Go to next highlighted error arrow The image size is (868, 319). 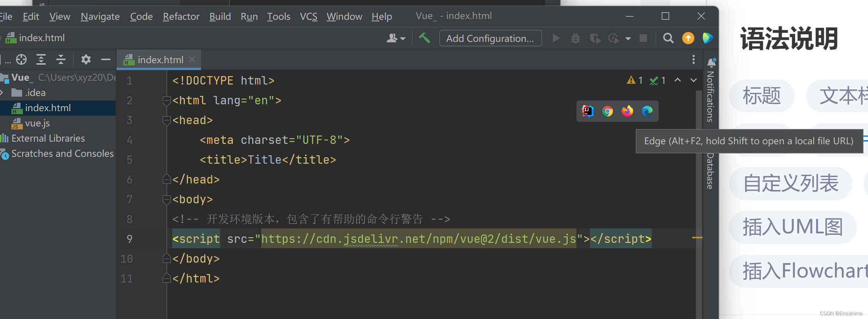(694, 80)
